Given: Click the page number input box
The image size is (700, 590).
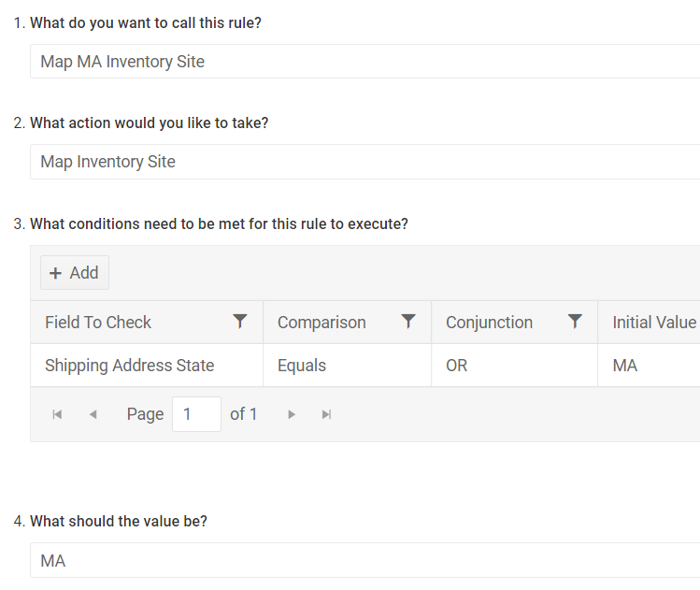Looking at the screenshot, I should pos(196,414).
